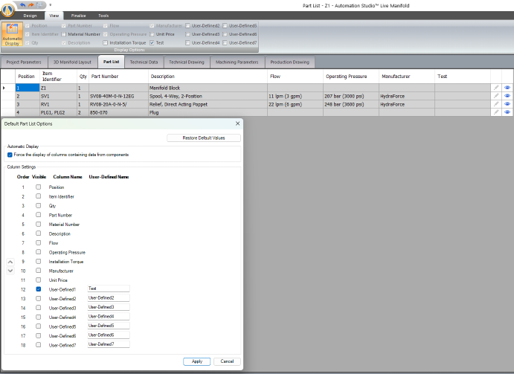This screenshot has height=374, width=514.
Task: Select the Relief, Direct Acting Poppet cell
Action: pos(208,104)
